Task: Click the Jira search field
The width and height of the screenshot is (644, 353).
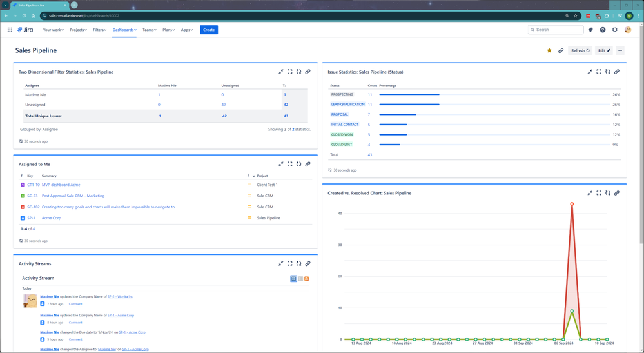Action: click(x=555, y=30)
